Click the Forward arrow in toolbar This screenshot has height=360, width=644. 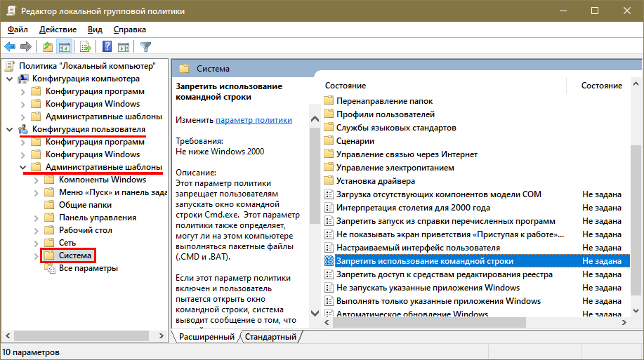pyautogui.click(x=26, y=47)
